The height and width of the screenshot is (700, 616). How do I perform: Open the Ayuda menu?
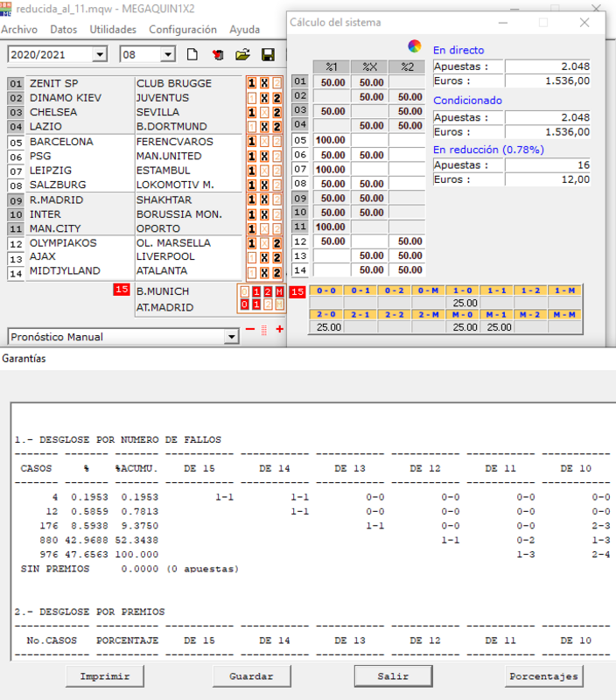tap(245, 30)
